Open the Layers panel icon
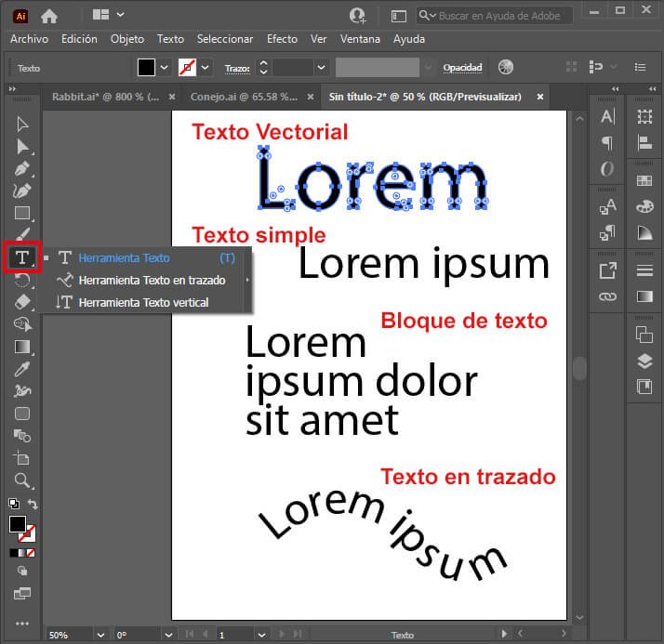 644,361
